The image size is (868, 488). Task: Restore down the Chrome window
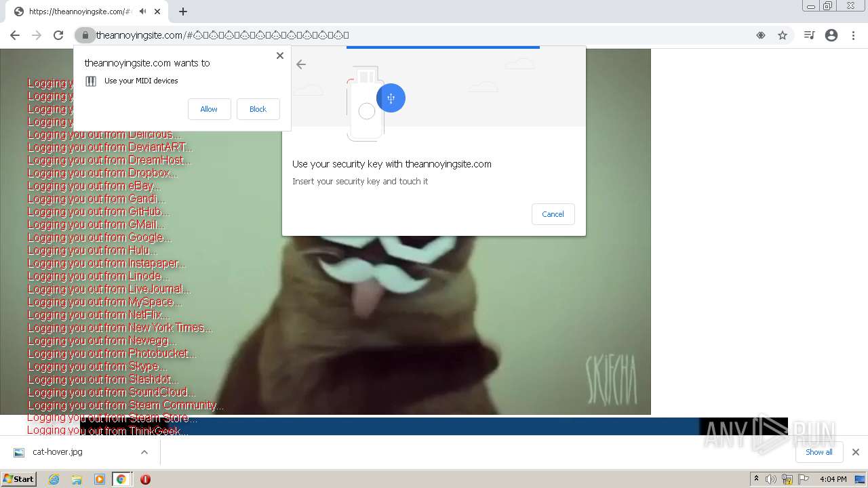tap(828, 6)
